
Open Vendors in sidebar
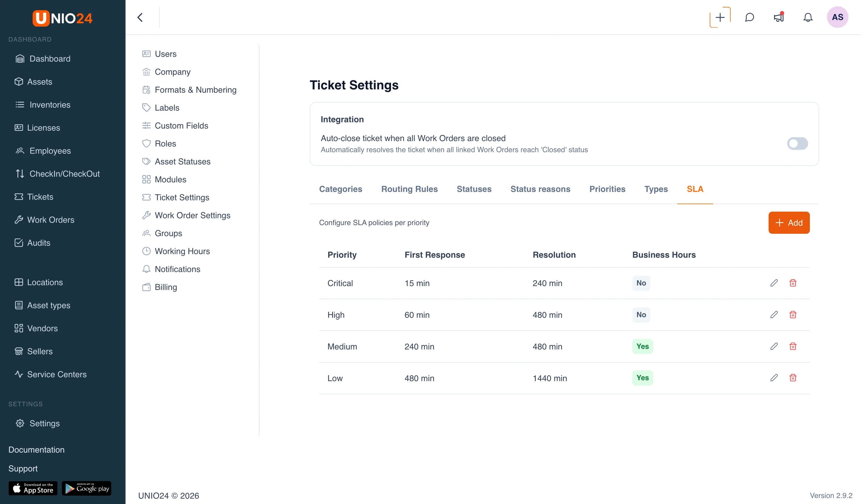pyautogui.click(x=36, y=328)
